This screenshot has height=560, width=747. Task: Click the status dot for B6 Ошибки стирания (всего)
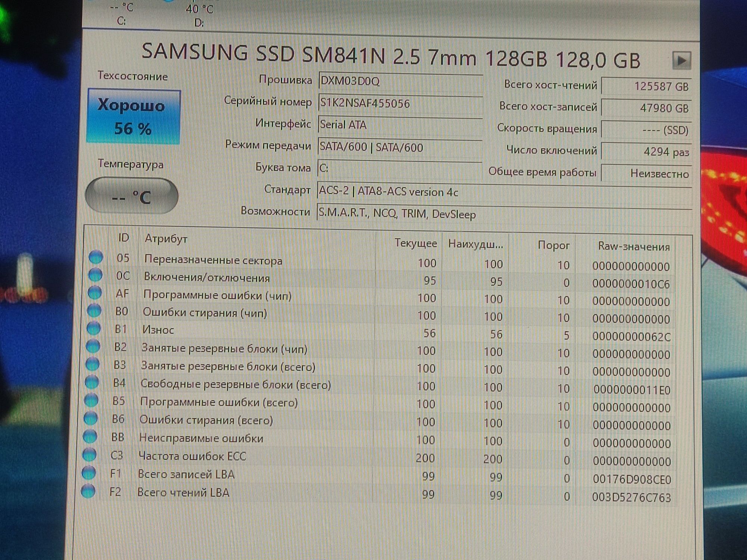(x=91, y=418)
